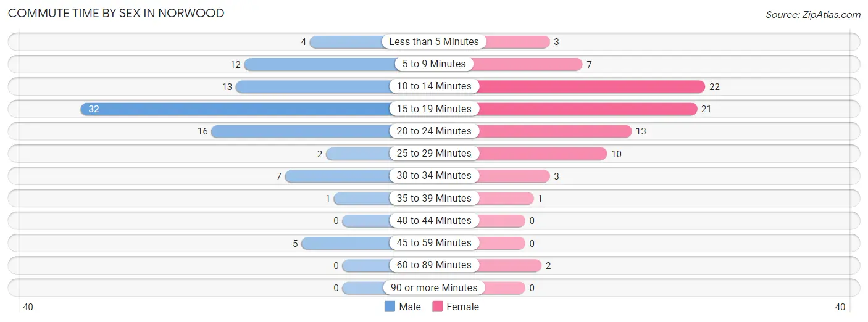
Task: Toggle the Male legend label
Action: coord(410,307)
